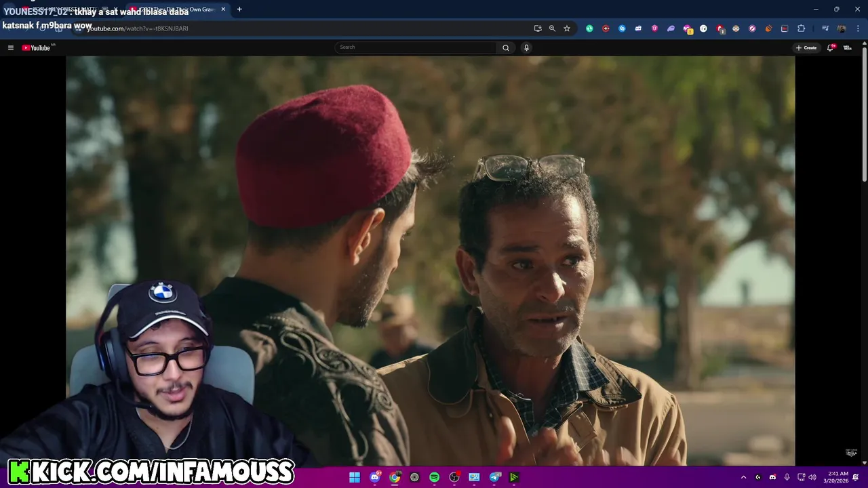Open a new browser tab

(x=239, y=9)
